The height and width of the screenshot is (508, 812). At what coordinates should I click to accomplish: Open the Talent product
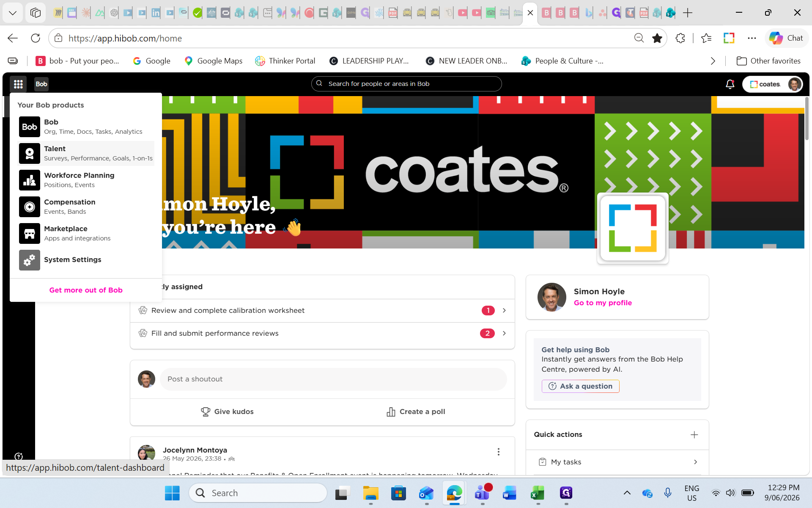pyautogui.click(x=86, y=153)
